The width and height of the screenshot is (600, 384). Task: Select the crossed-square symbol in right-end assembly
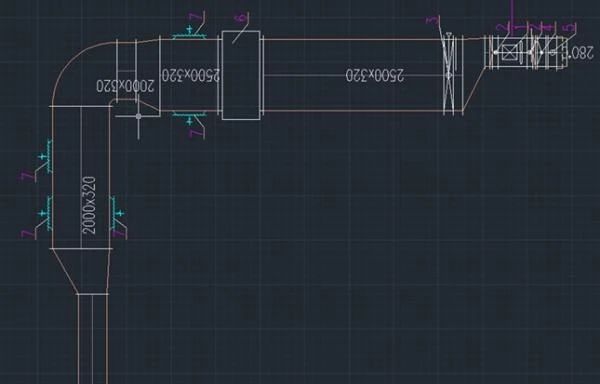509,53
